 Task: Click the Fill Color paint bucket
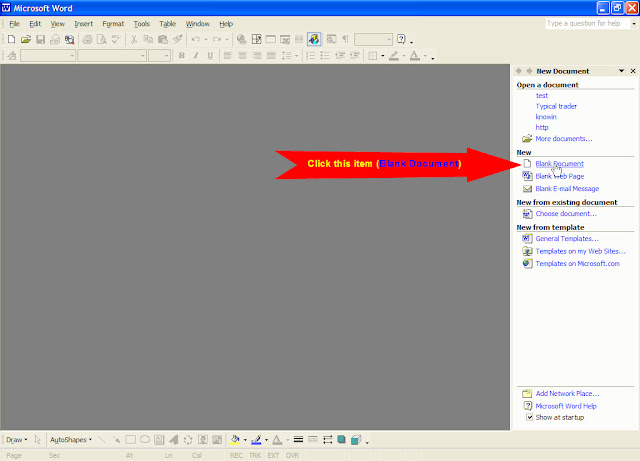point(235,440)
